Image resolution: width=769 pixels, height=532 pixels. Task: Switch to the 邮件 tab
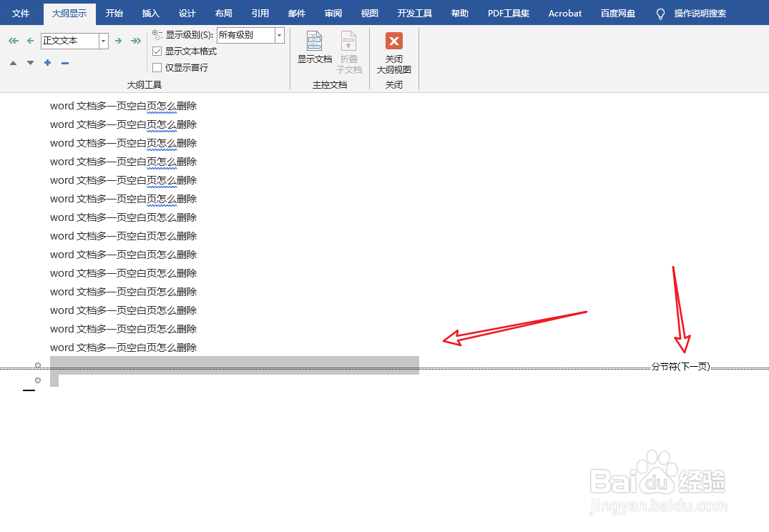(x=297, y=14)
